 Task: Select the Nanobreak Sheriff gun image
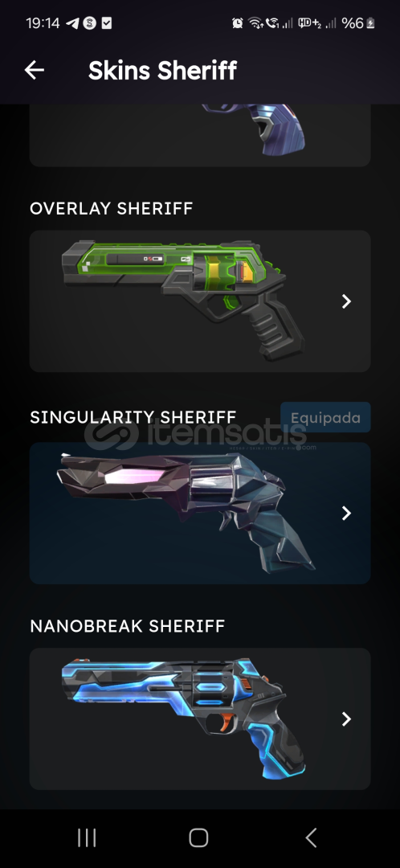click(x=184, y=718)
